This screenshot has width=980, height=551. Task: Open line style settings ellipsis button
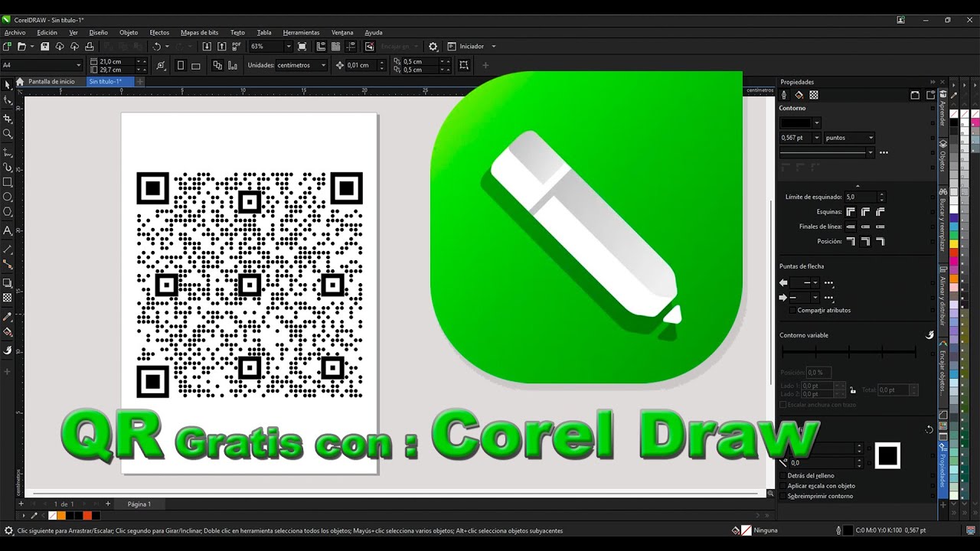point(884,152)
